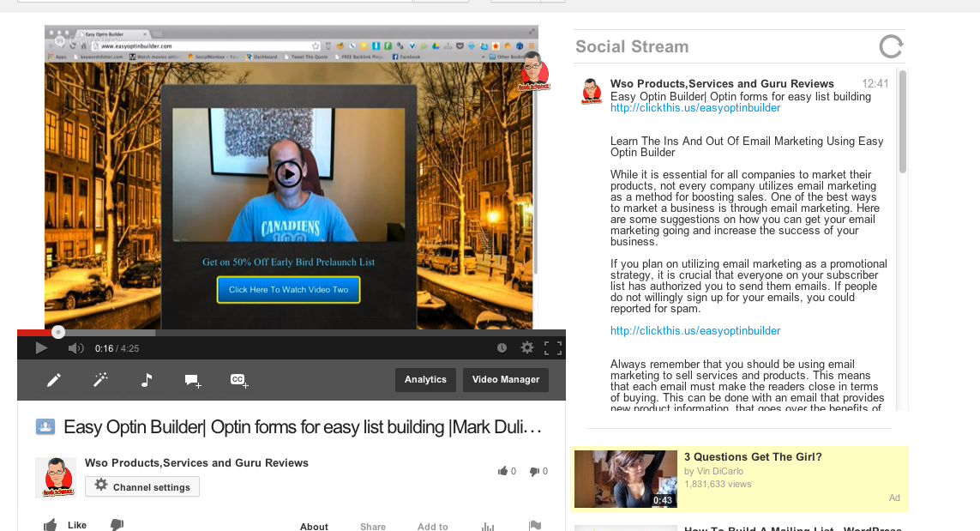This screenshot has height=531, width=980.
Task: Open Enhancements with the magic wand icon
Action: [x=100, y=380]
